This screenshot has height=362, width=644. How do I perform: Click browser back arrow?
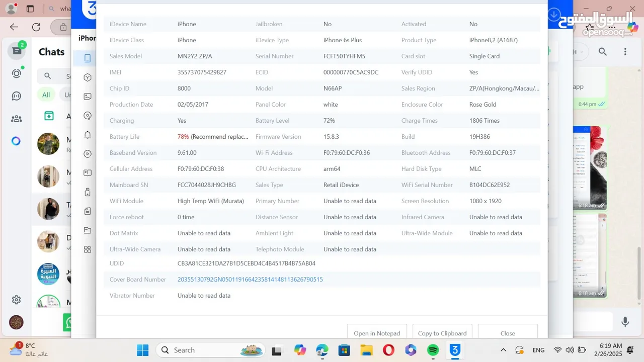click(14, 27)
